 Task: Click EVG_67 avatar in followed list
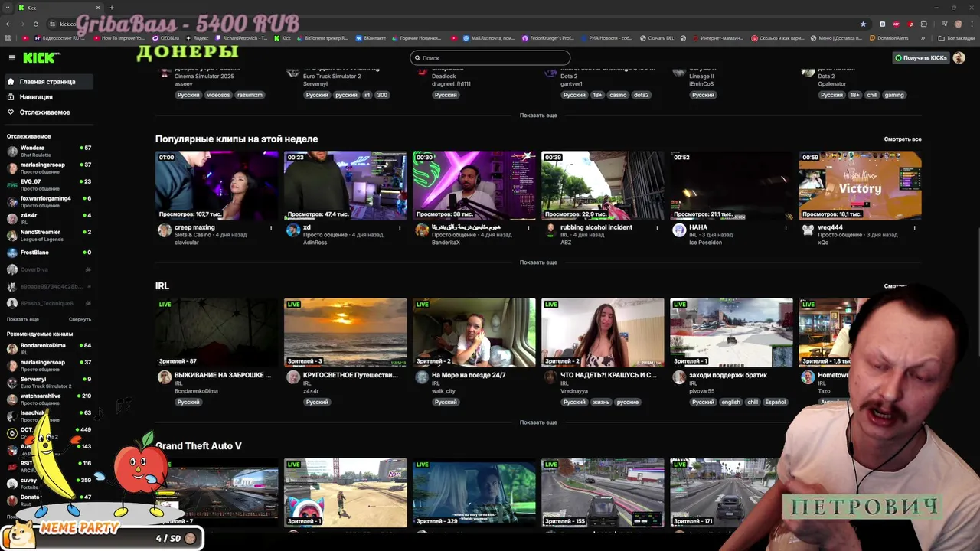point(12,184)
